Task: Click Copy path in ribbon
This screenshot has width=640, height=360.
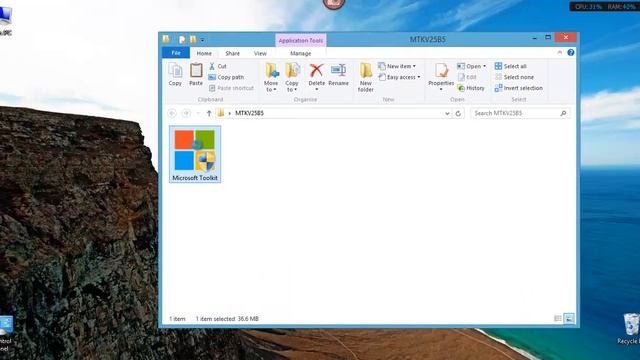Action: click(x=227, y=77)
